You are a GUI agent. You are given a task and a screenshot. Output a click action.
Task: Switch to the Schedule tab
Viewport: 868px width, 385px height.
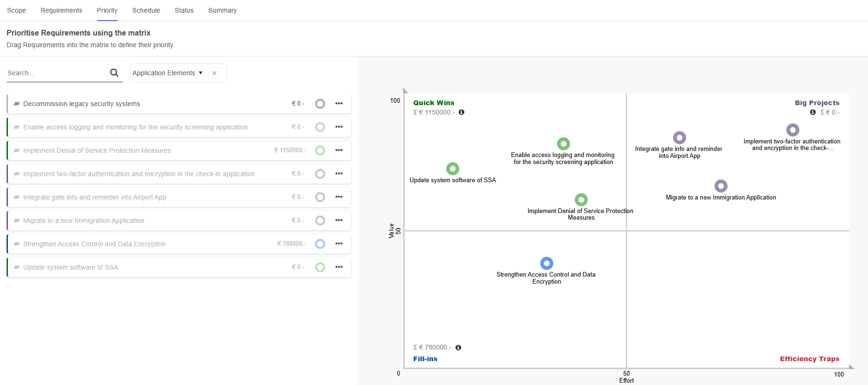point(146,10)
